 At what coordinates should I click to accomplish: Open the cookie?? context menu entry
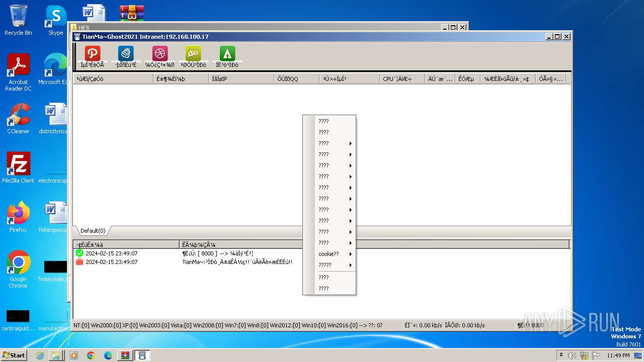click(329, 254)
